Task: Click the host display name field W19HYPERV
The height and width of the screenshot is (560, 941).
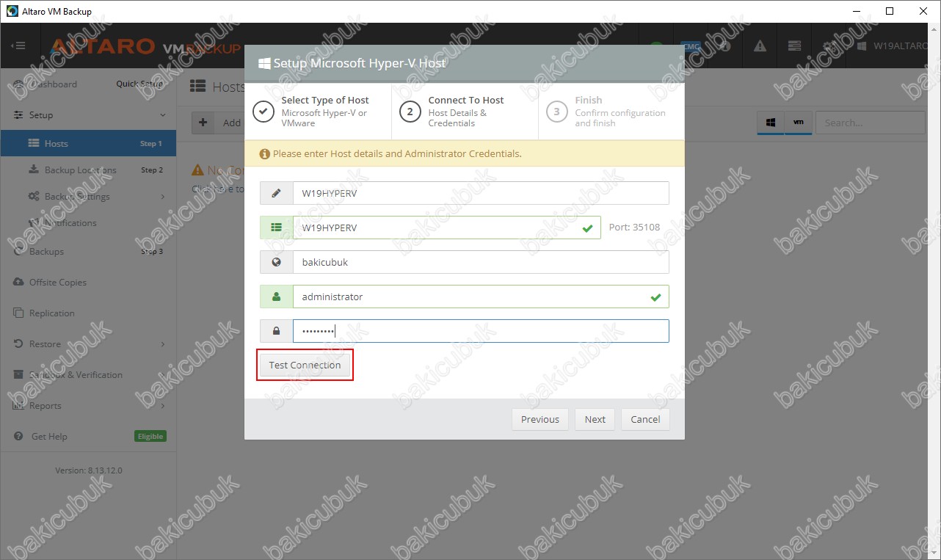Action: coord(481,193)
